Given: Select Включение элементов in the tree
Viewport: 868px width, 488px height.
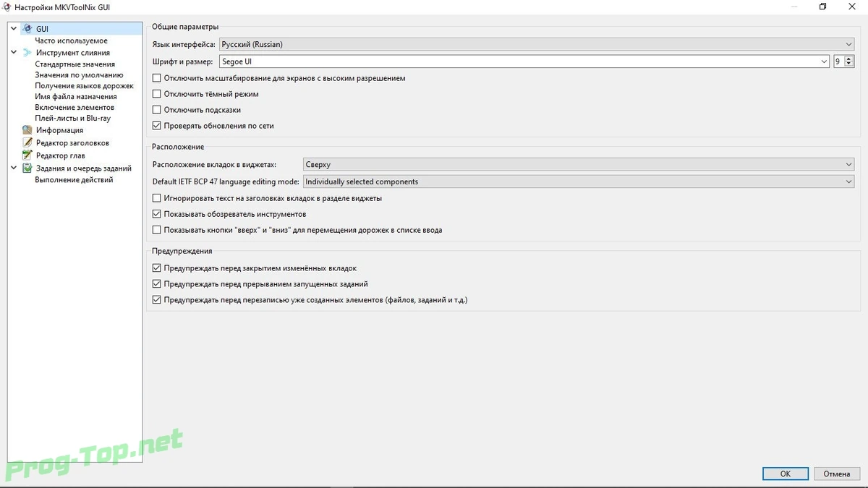Looking at the screenshot, I should point(75,108).
